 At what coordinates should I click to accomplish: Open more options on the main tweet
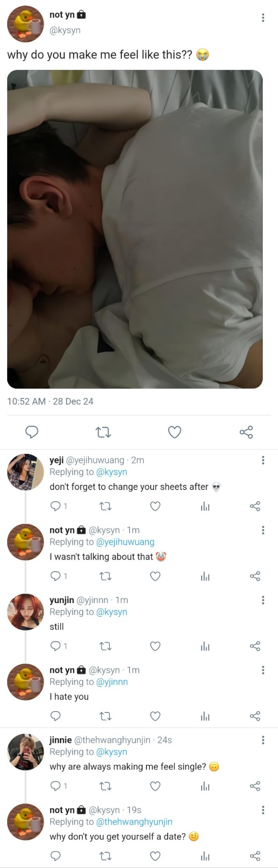click(x=263, y=18)
